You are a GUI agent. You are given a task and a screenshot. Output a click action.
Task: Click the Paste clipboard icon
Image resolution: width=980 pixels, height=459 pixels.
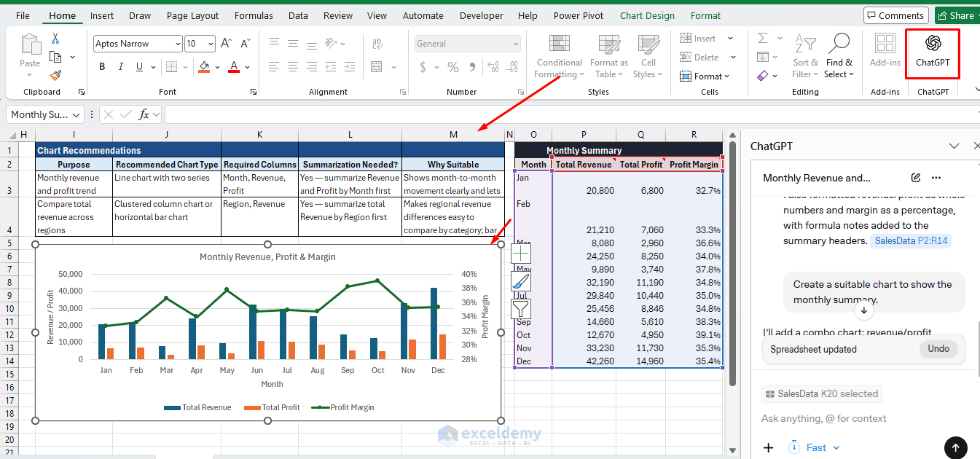click(31, 45)
